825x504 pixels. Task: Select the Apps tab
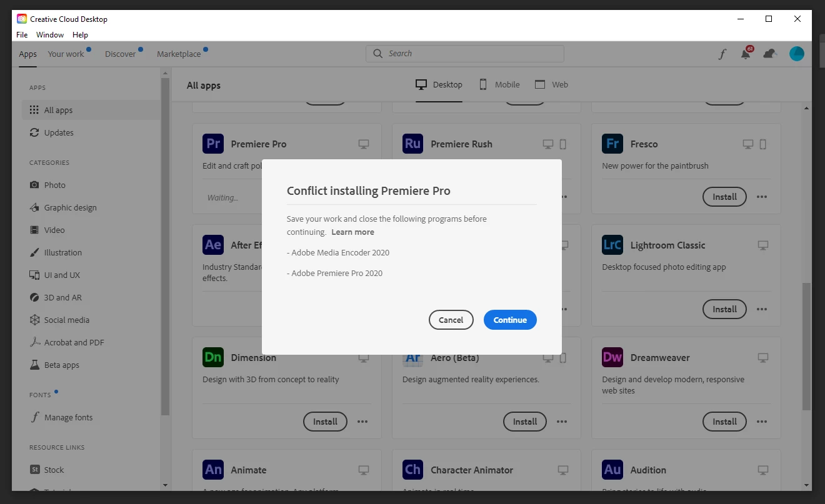[27, 54]
